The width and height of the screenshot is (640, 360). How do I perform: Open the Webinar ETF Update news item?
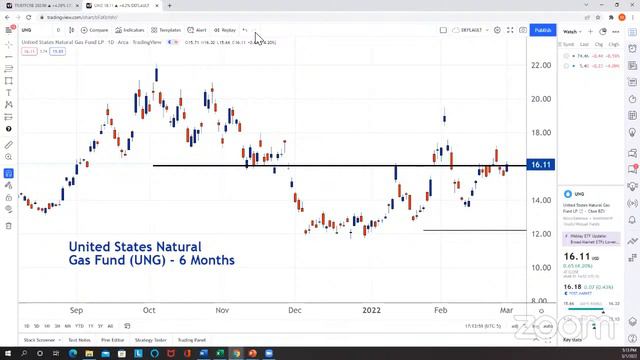(592, 239)
